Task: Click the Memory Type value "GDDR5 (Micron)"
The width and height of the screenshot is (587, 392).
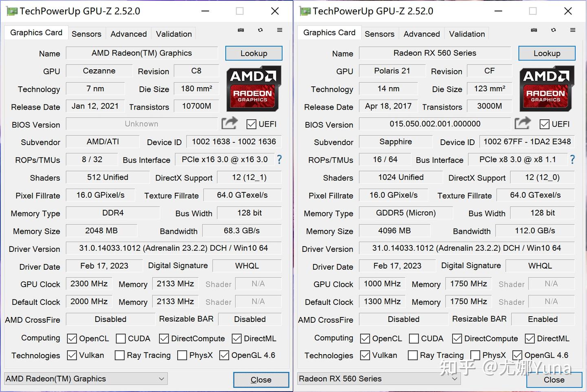Action: tap(406, 213)
